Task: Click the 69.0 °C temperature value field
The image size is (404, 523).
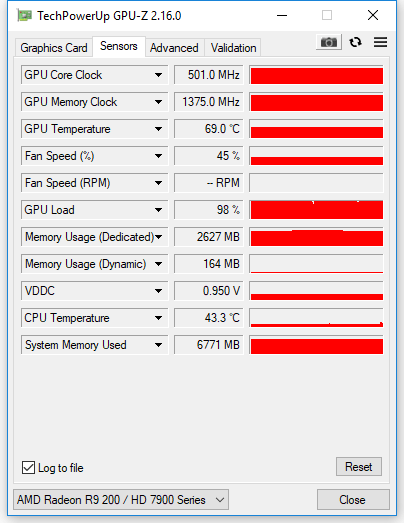Action: point(209,129)
